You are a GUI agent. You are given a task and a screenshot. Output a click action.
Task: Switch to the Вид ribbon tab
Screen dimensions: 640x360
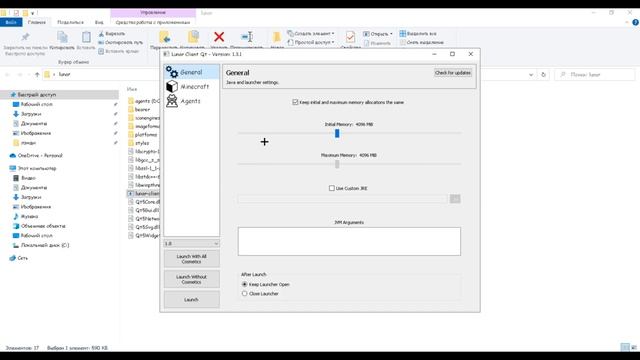(x=99, y=22)
